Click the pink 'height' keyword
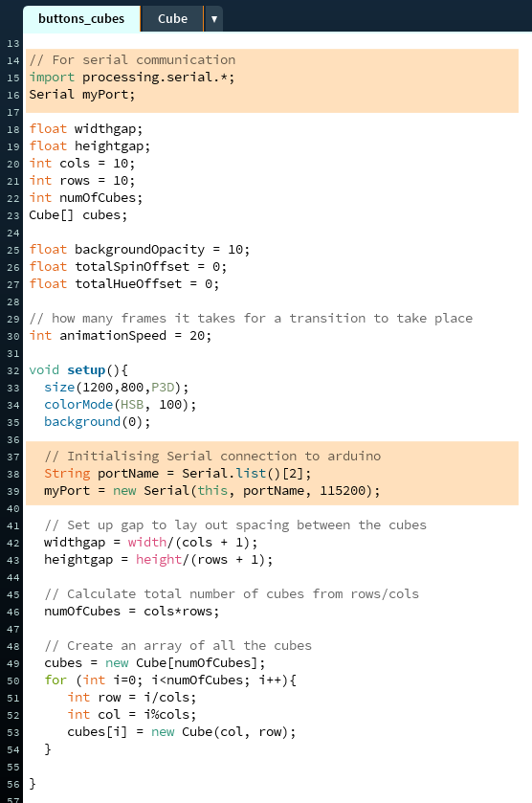The image size is (532, 803). (159, 560)
